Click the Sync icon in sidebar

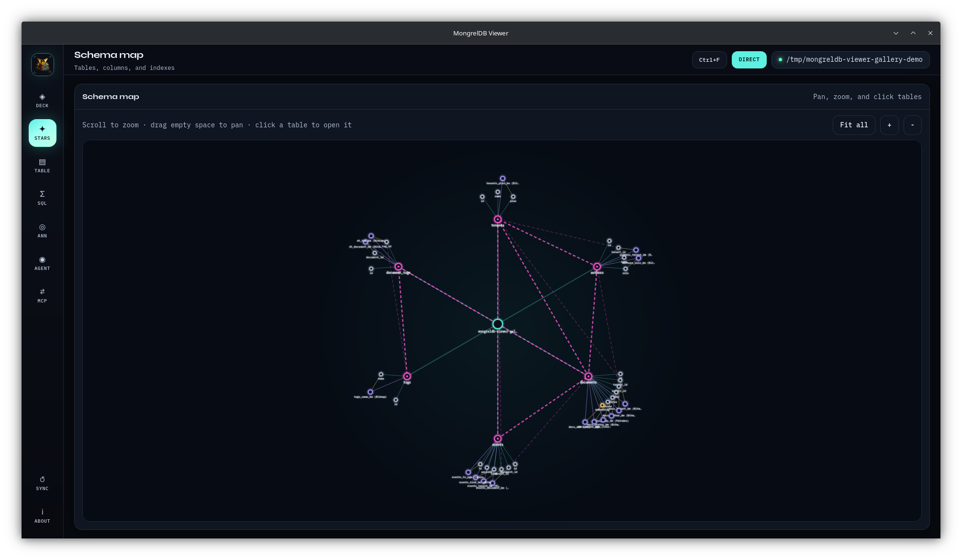click(43, 483)
